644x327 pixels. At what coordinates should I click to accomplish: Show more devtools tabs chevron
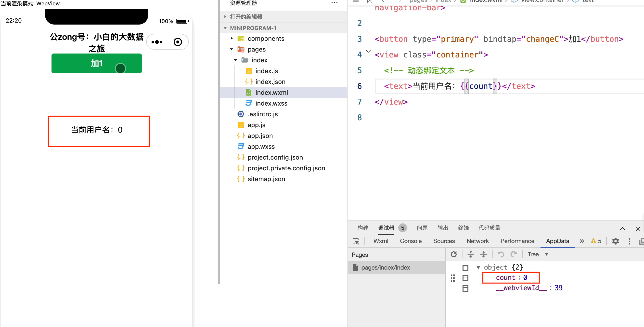[x=582, y=241]
